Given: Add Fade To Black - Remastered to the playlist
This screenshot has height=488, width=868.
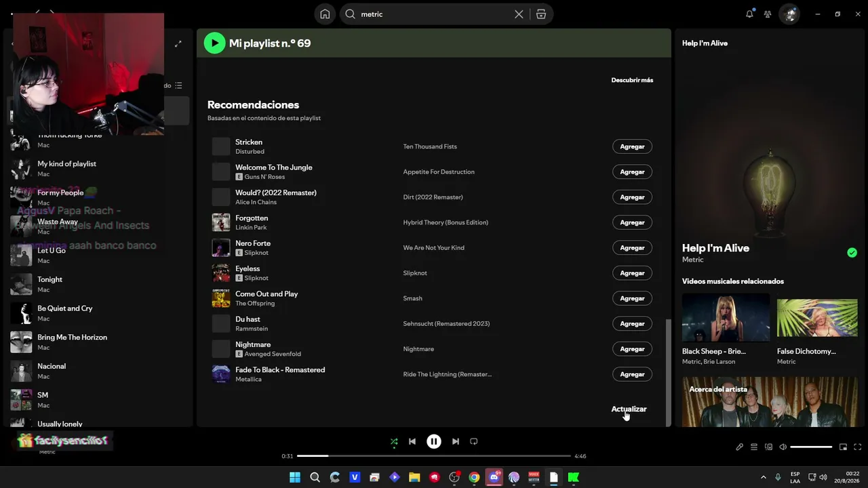Looking at the screenshot, I should point(632,374).
